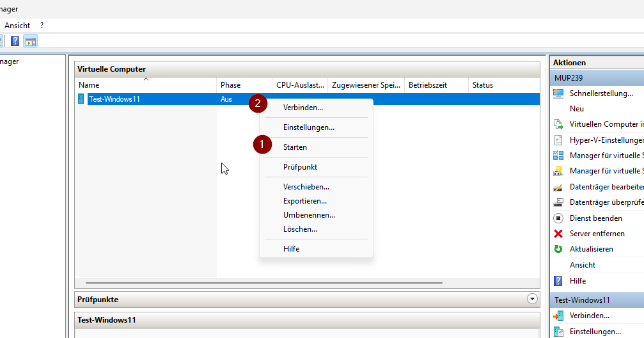This screenshot has height=338, width=644.
Task: Click the green Aktualisieren refresh icon
Action: click(x=558, y=249)
